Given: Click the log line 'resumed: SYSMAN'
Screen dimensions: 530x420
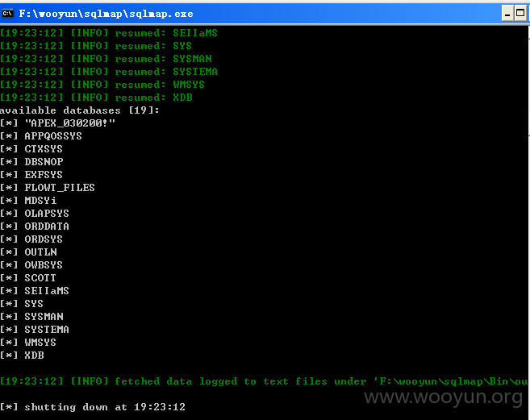Looking at the screenshot, I should click(106, 59).
